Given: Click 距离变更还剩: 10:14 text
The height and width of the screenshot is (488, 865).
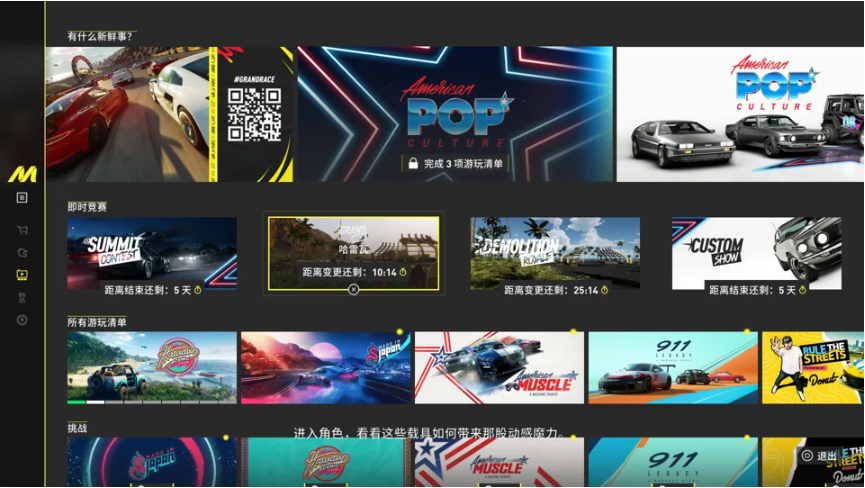Looking at the screenshot, I should 349,272.
